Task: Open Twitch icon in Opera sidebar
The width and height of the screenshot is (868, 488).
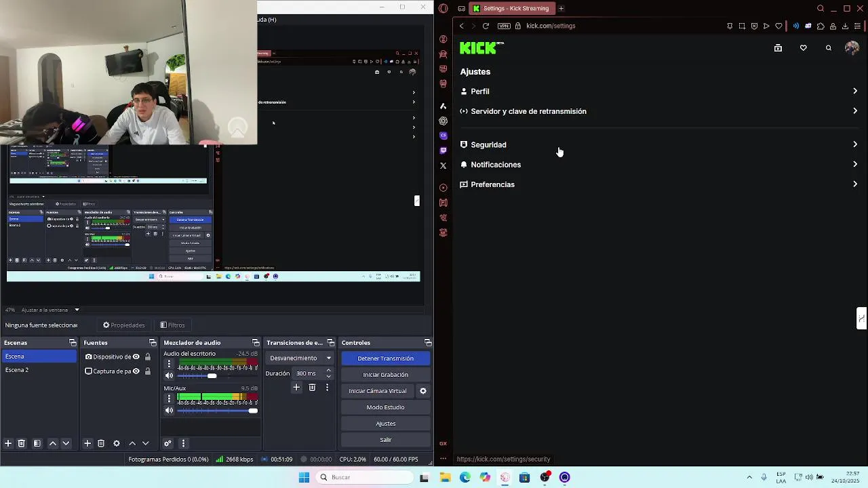Action: (x=443, y=150)
